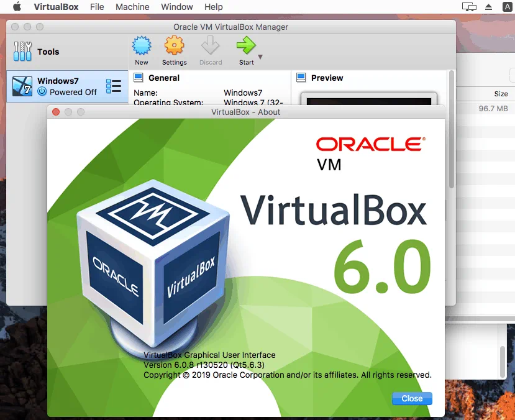Image resolution: width=515 pixels, height=420 pixels.
Task: Click the red close button on About window
Action: pyautogui.click(x=56, y=112)
